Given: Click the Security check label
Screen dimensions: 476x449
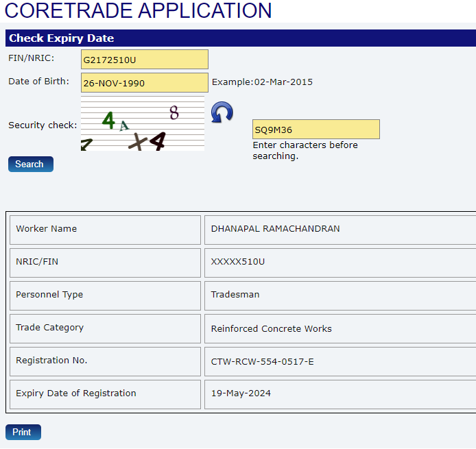Looking at the screenshot, I should pos(43,125).
